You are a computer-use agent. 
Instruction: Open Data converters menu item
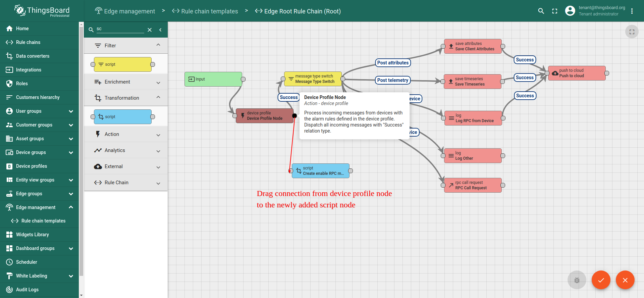point(39,56)
